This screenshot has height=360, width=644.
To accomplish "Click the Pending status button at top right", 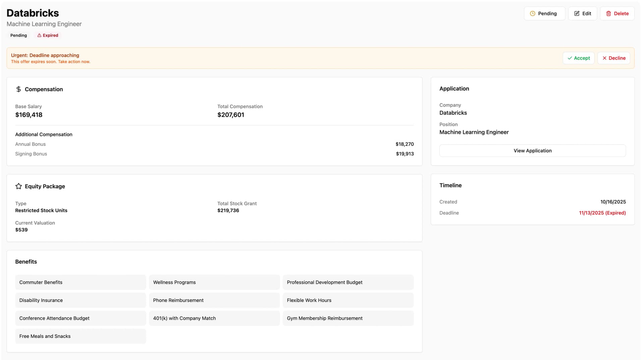I will 544,13.
